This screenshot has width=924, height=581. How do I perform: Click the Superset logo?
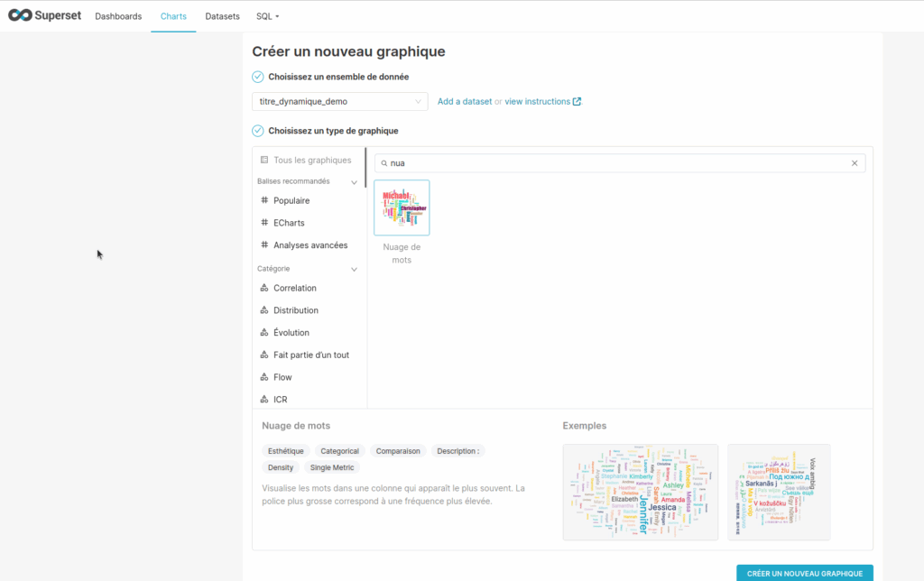click(45, 16)
